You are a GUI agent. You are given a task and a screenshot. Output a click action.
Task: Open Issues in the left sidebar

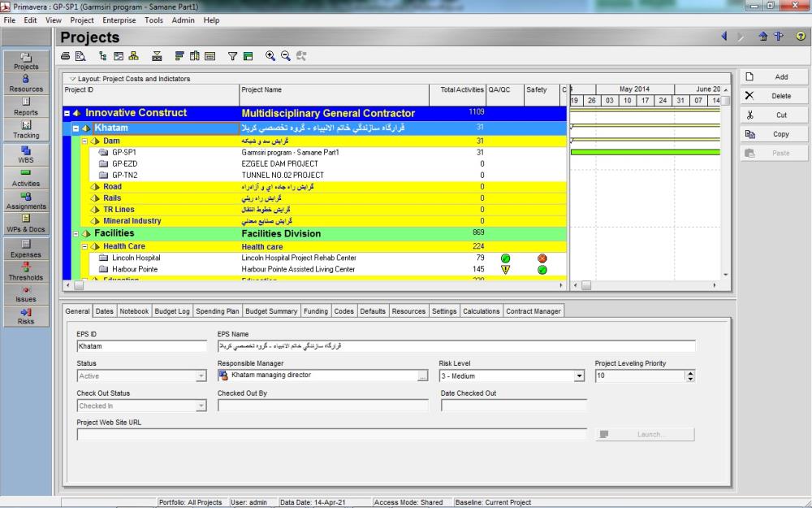26,294
